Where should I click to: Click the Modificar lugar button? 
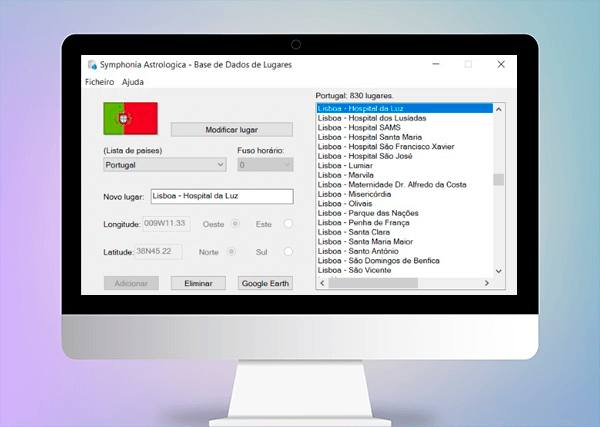[232, 130]
